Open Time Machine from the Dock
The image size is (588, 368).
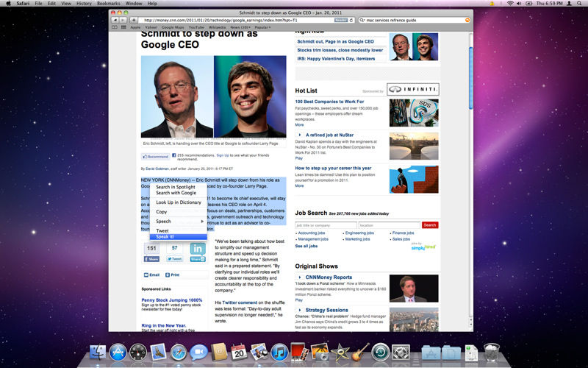click(x=381, y=353)
